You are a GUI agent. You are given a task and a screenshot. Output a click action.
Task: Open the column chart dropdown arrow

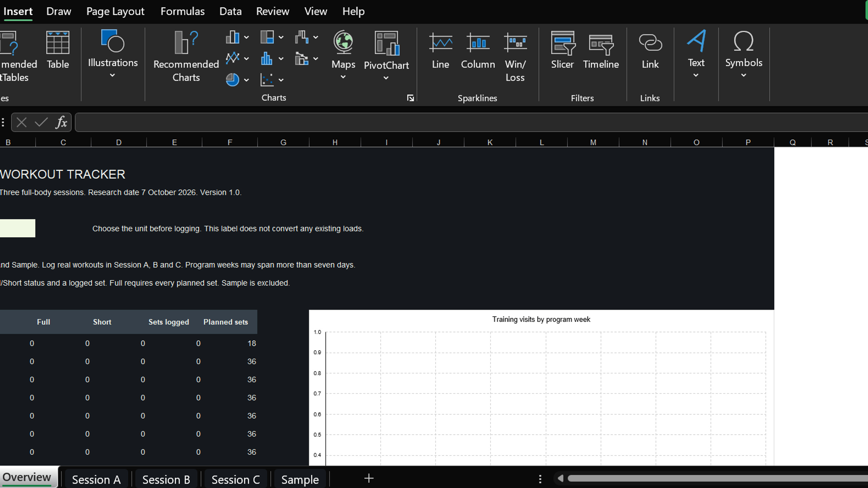coord(247,37)
